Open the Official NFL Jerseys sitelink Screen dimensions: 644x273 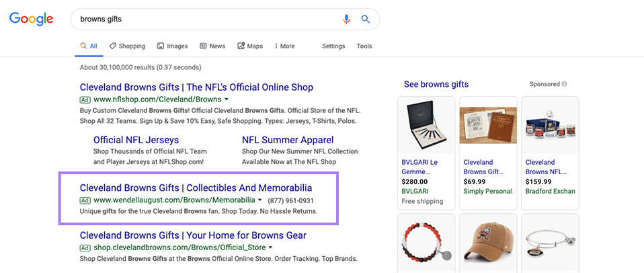click(x=136, y=140)
